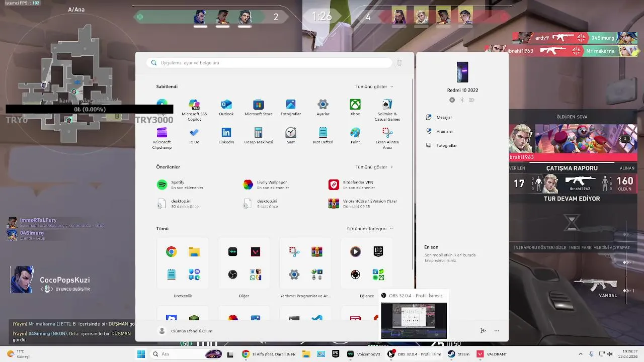Image resolution: width=644 pixels, height=362 pixels.
Task: Click disconnect circle icon under Redmi name
Action: pyautogui.click(x=452, y=100)
